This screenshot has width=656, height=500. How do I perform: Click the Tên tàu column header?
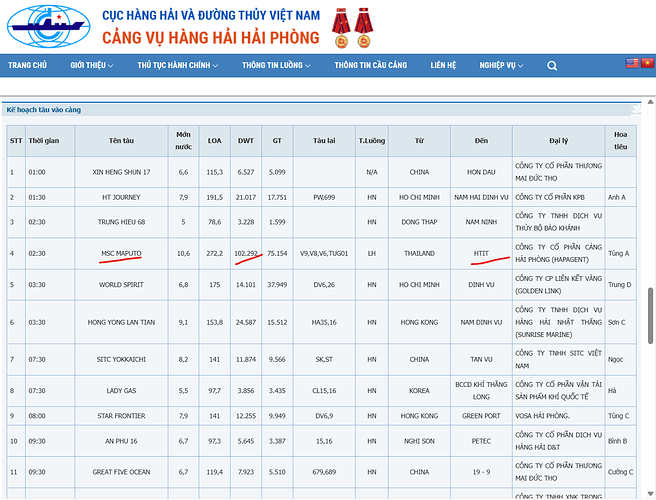(x=121, y=141)
